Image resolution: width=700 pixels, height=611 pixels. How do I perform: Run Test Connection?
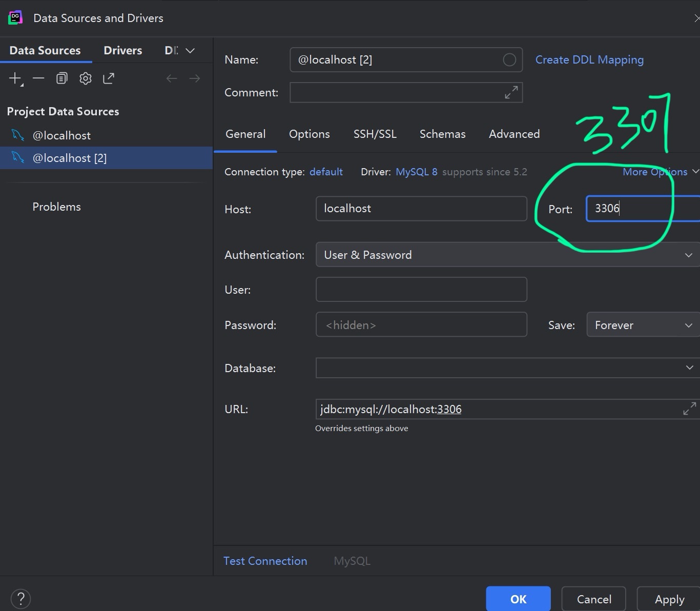(x=265, y=561)
